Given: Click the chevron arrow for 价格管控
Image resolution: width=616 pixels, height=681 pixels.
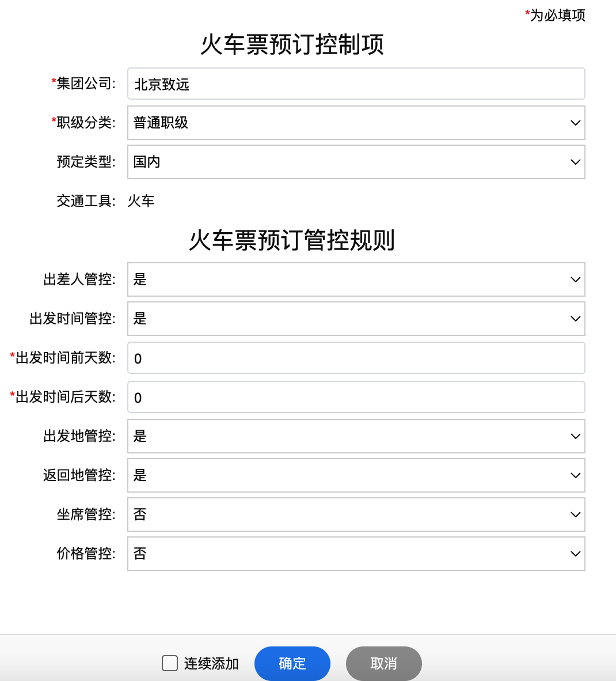Looking at the screenshot, I should 575,554.
